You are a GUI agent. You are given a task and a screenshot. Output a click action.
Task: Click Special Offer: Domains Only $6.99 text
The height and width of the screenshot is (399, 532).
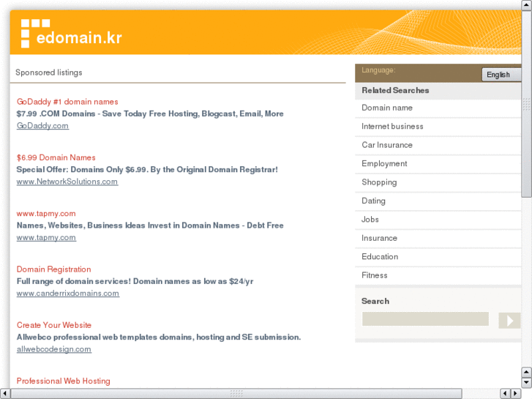pyautogui.click(x=147, y=169)
